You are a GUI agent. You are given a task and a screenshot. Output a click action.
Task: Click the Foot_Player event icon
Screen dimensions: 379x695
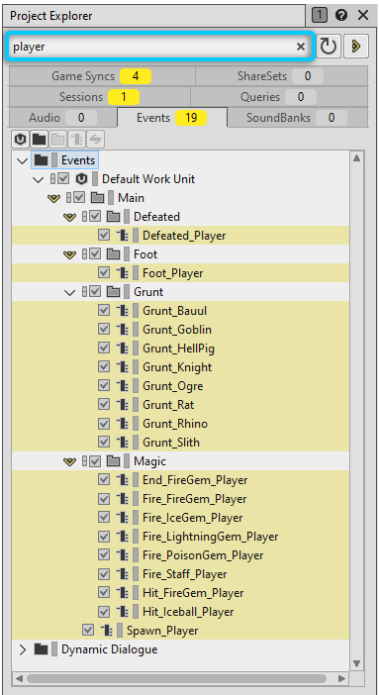[x=122, y=273]
